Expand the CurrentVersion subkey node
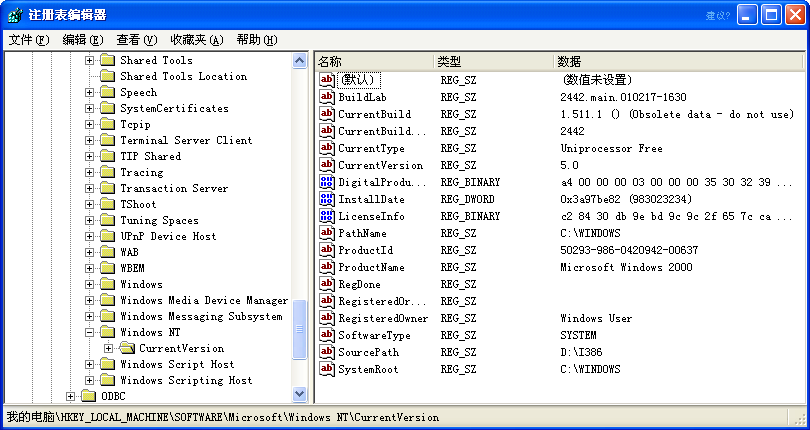 [x=108, y=349]
